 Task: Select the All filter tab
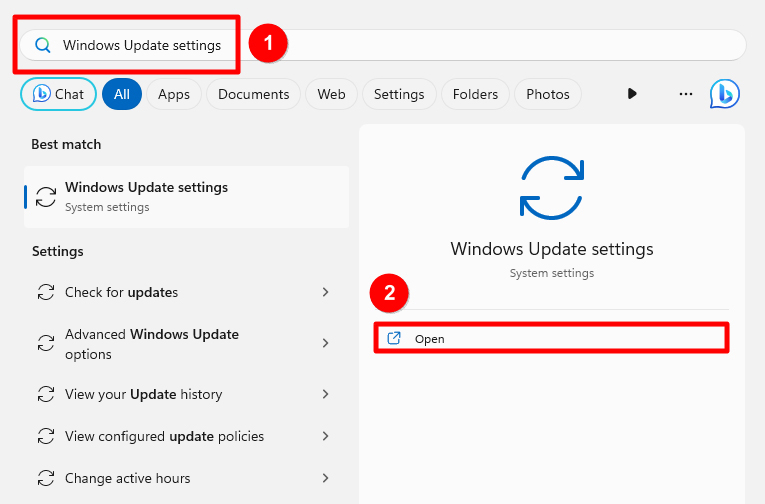[122, 94]
